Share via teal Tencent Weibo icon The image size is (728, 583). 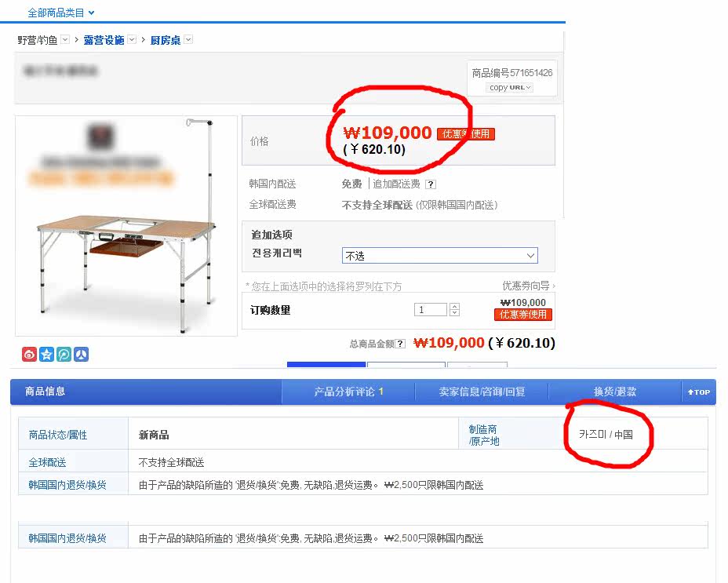click(64, 355)
